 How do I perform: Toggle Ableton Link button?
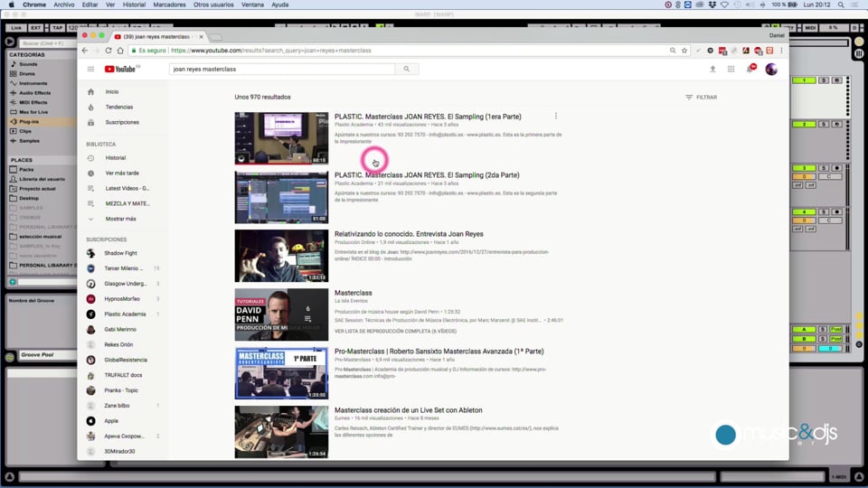[x=16, y=28]
